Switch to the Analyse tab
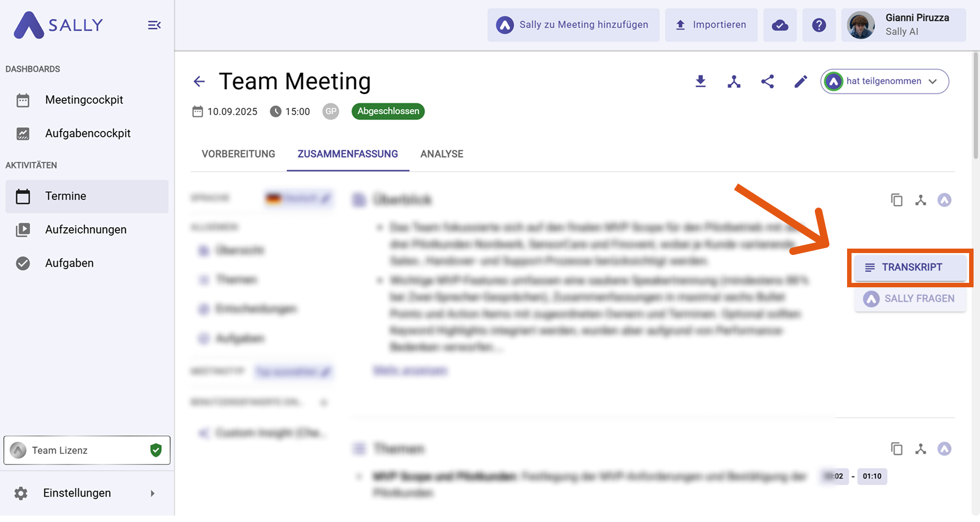The height and width of the screenshot is (522, 980). pyautogui.click(x=441, y=154)
